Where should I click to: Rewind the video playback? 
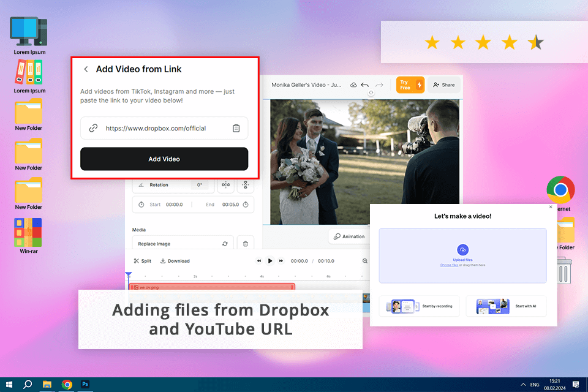[x=258, y=261]
